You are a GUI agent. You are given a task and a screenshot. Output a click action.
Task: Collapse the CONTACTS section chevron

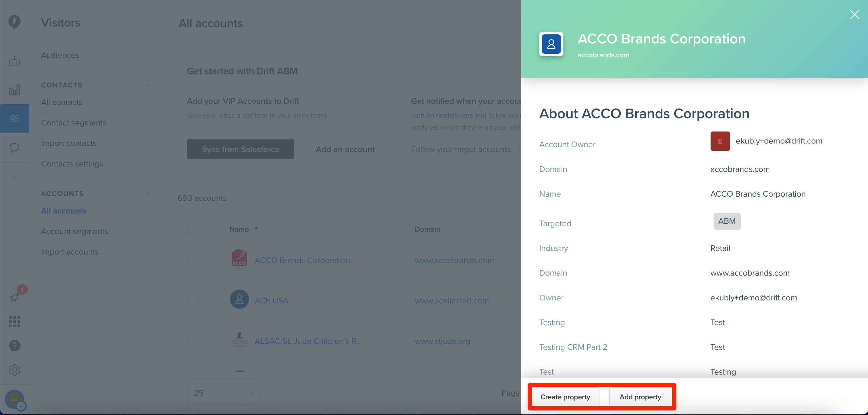coord(148,85)
